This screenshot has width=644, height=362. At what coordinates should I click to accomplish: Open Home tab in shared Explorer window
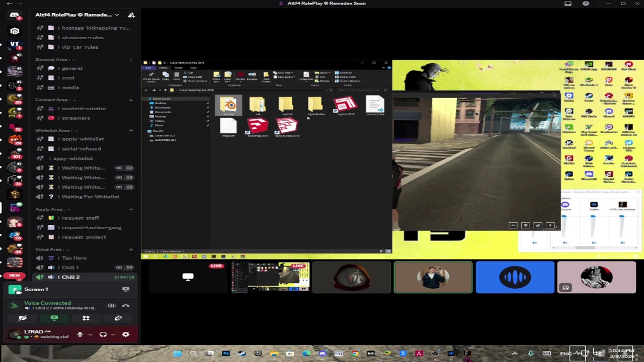point(163,67)
